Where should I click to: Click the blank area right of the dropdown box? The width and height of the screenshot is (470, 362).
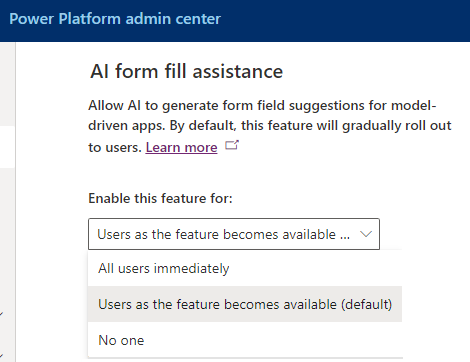click(425, 234)
